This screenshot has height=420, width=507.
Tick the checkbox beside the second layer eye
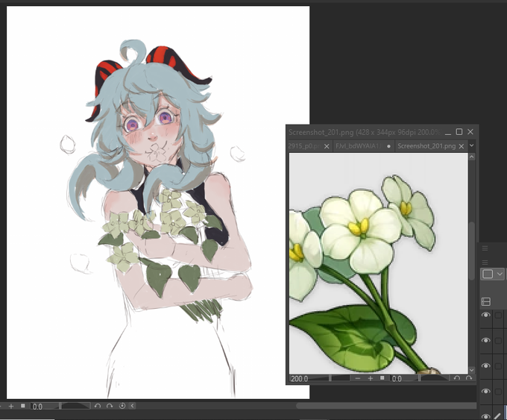pos(498,340)
